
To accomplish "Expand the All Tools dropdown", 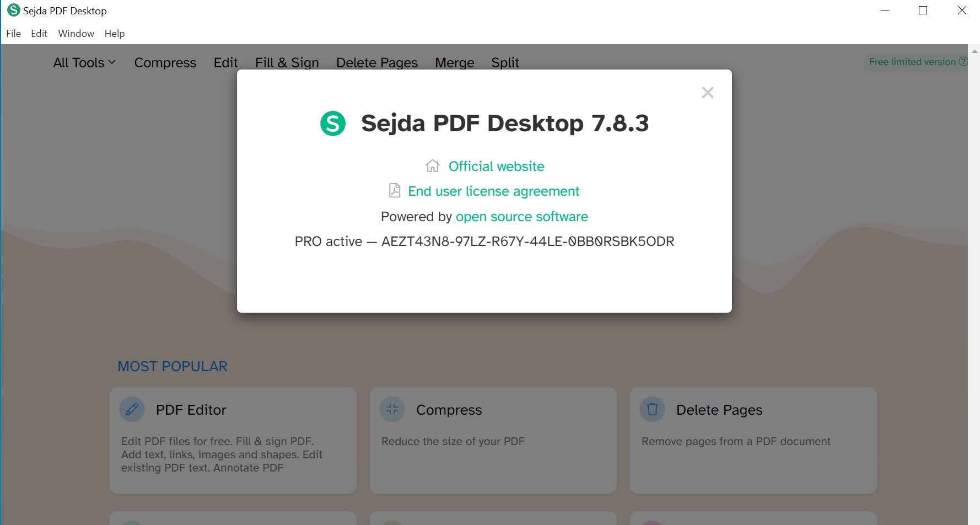I will 84,63.
